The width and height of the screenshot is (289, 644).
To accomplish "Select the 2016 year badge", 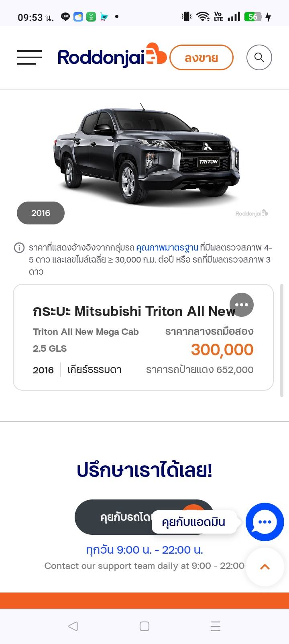I will 41,213.
